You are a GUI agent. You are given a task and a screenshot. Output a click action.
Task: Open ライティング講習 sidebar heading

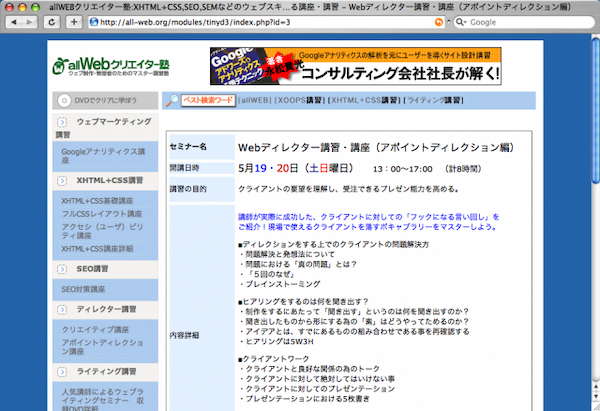[x=106, y=372]
